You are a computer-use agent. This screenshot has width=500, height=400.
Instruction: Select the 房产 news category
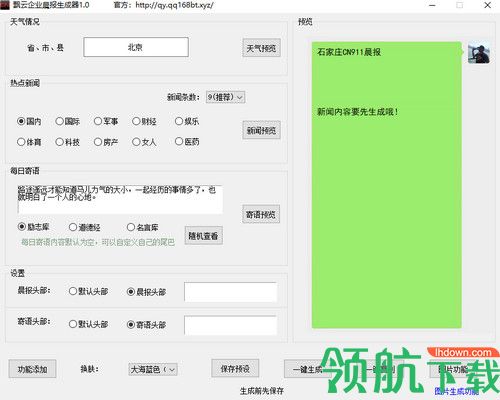coord(106,142)
